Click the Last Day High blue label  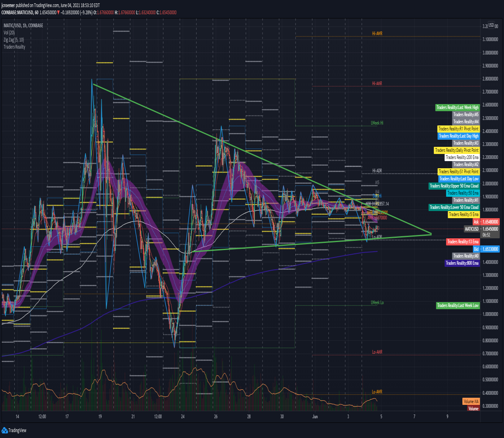click(459, 136)
